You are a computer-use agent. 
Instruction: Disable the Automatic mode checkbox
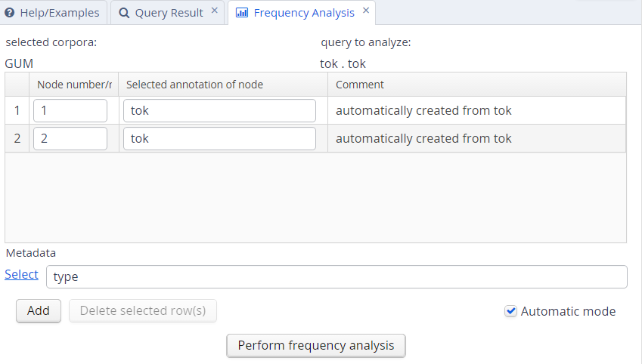(511, 311)
